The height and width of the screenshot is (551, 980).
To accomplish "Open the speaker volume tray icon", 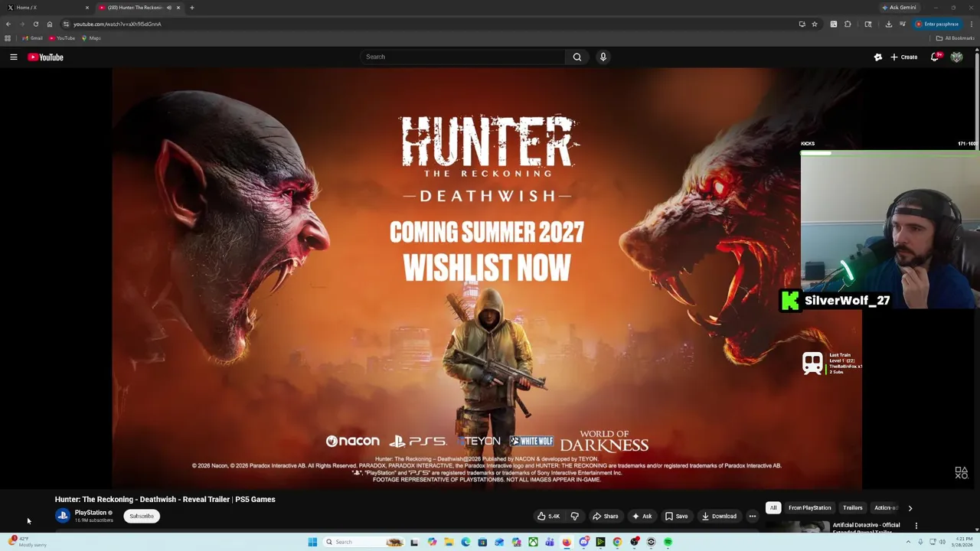I will (942, 542).
